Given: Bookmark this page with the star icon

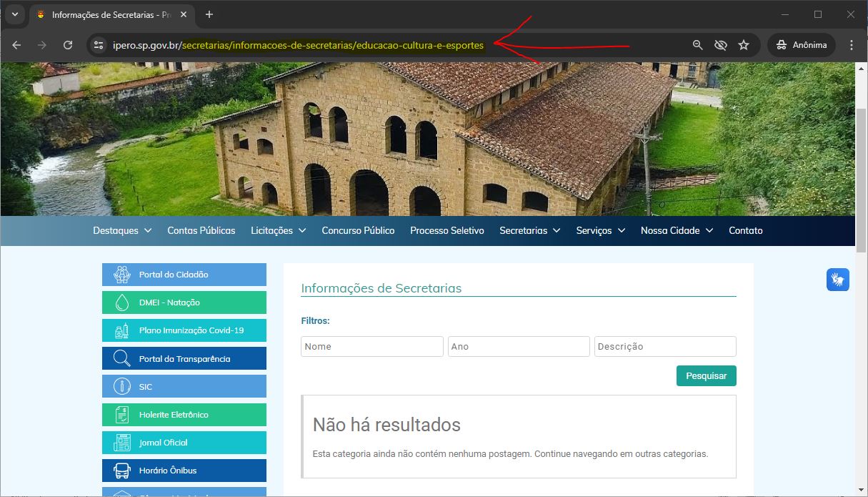Looking at the screenshot, I should click(x=744, y=45).
